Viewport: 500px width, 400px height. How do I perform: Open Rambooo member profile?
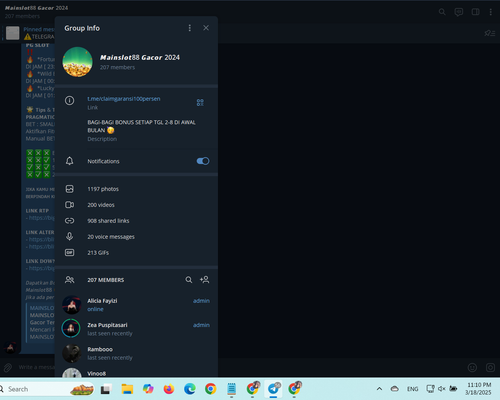(x=136, y=353)
